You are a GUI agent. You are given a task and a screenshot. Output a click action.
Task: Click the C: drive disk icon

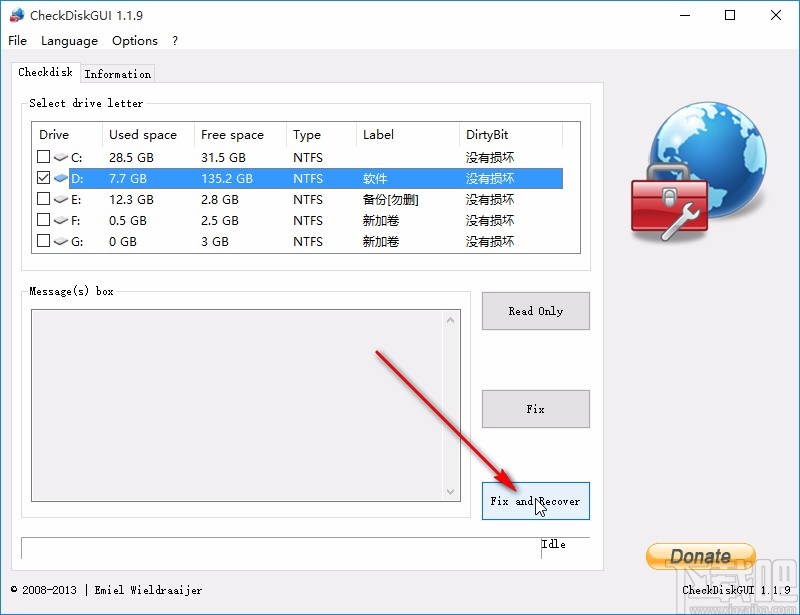click(61, 157)
